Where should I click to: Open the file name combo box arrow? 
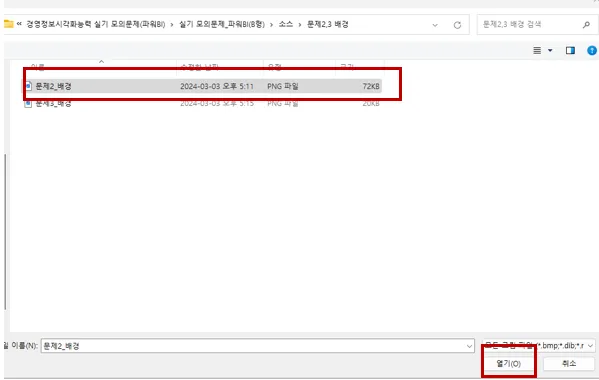469,346
